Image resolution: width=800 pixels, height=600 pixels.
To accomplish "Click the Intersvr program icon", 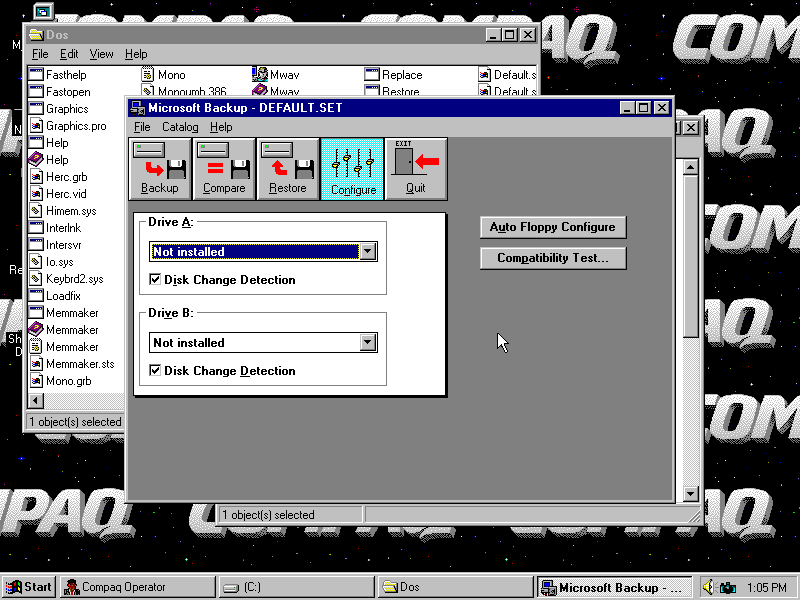I will tap(36, 245).
